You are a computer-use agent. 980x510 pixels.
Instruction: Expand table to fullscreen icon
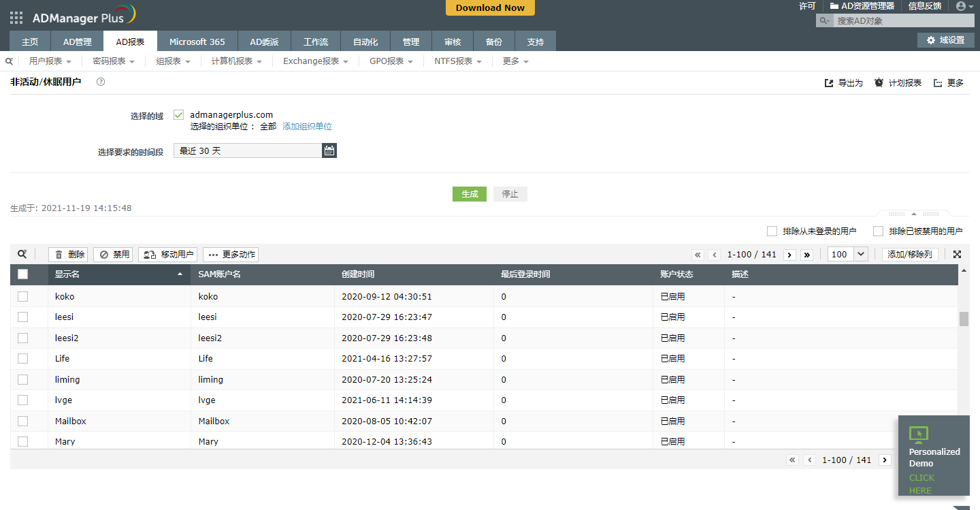click(x=957, y=255)
